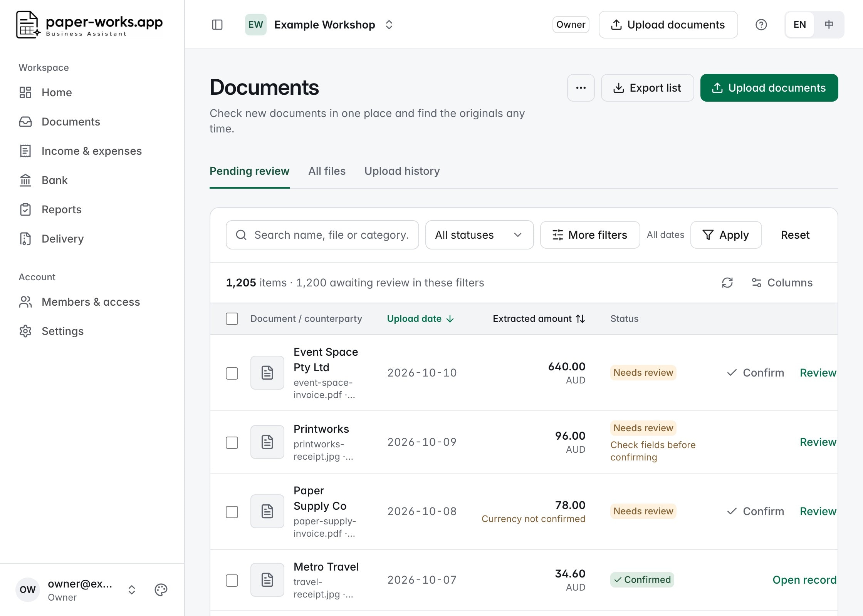Select the Pending review tab
Image resolution: width=863 pixels, height=616 pixels.
[x=249, y=171]
